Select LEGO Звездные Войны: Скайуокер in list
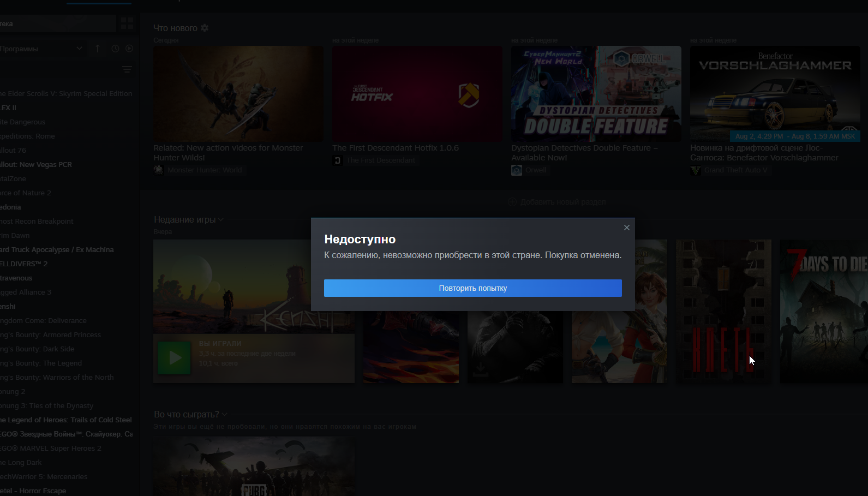This screenshot has width=868, height=496. [66, 434]
